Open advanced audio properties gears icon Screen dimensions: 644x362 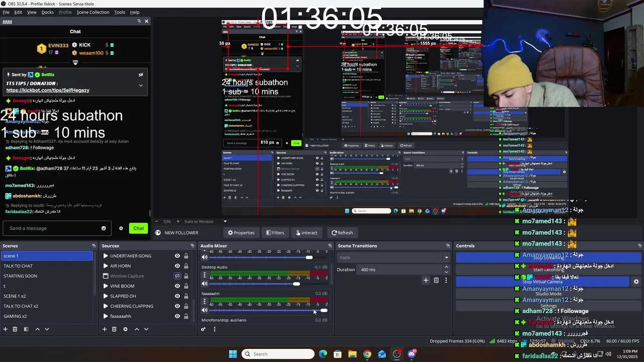(203, 329)
